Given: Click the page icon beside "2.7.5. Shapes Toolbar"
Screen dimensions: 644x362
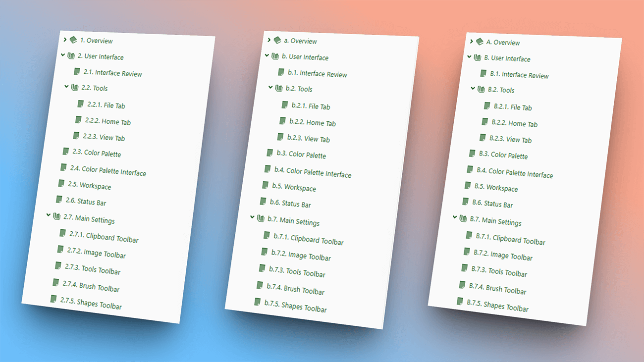Looking at the screenshot, I should point(54,299).
